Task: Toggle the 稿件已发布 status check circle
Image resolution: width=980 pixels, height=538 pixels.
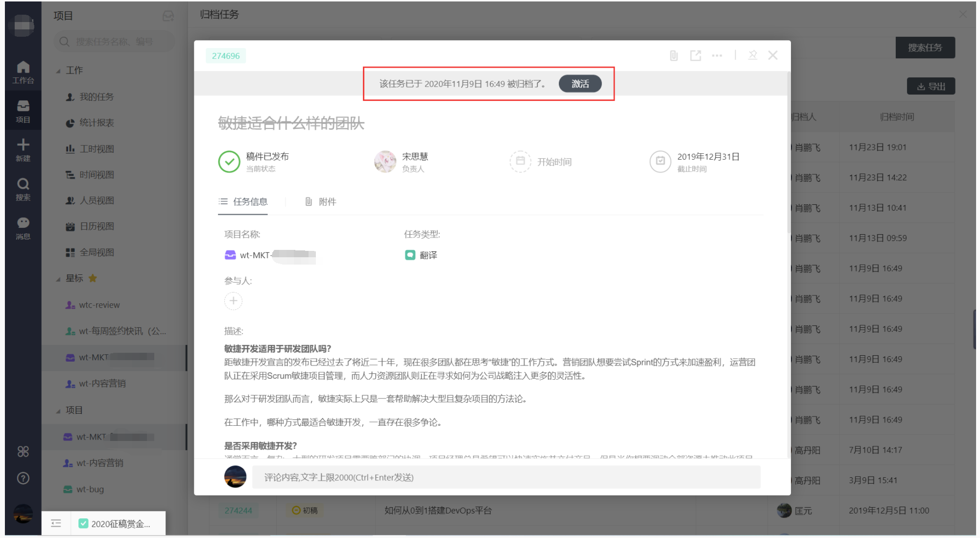Action: coord(229,162)
